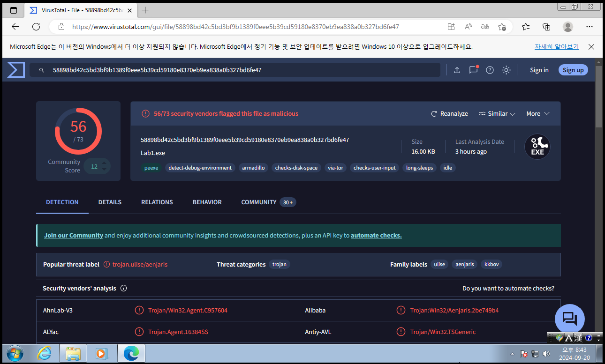Click the automate checks link
The image size is (605, 364).
[376, 235]
